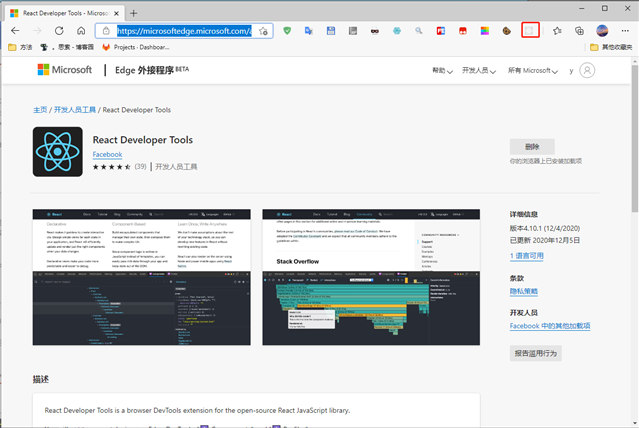Follow the 开发人员工具 breadcrumb link
The height and width of the screenshot is (428, 639).
click(75, 110)
